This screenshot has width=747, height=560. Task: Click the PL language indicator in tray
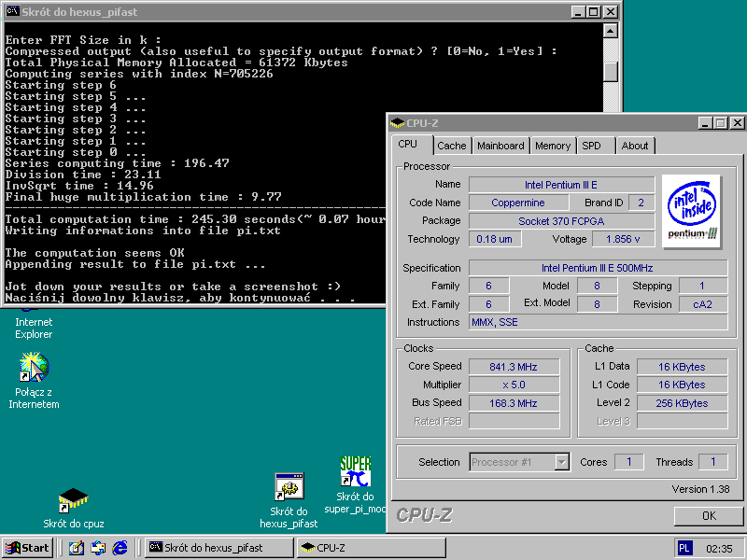coord(684,548)
